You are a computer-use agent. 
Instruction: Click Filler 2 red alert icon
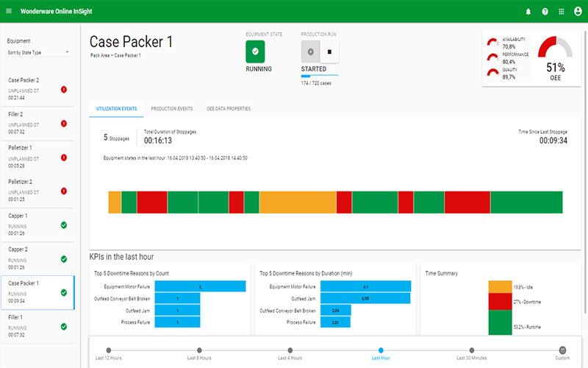click(64, 124)
